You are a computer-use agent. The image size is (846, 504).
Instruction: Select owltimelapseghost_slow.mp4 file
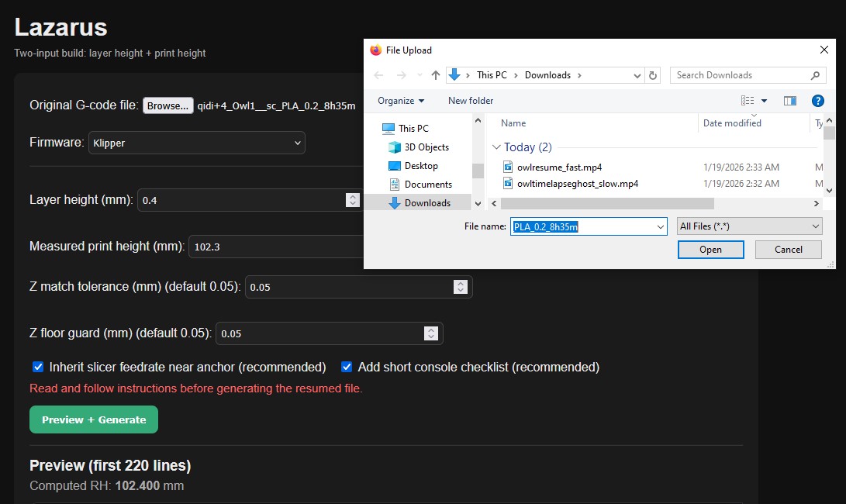[x=577, y=183]
